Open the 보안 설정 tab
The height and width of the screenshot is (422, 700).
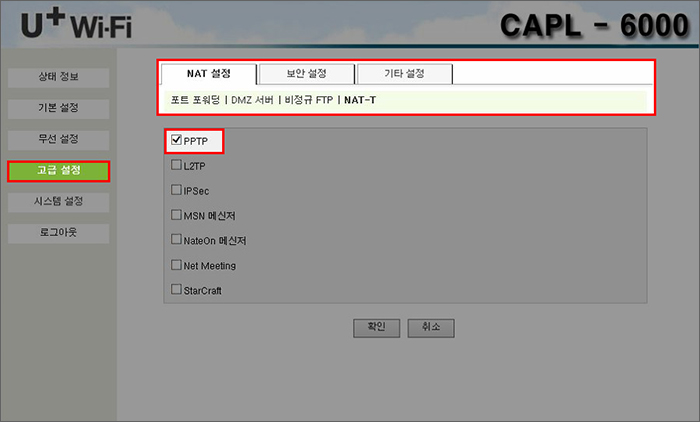tap(306, 74)
